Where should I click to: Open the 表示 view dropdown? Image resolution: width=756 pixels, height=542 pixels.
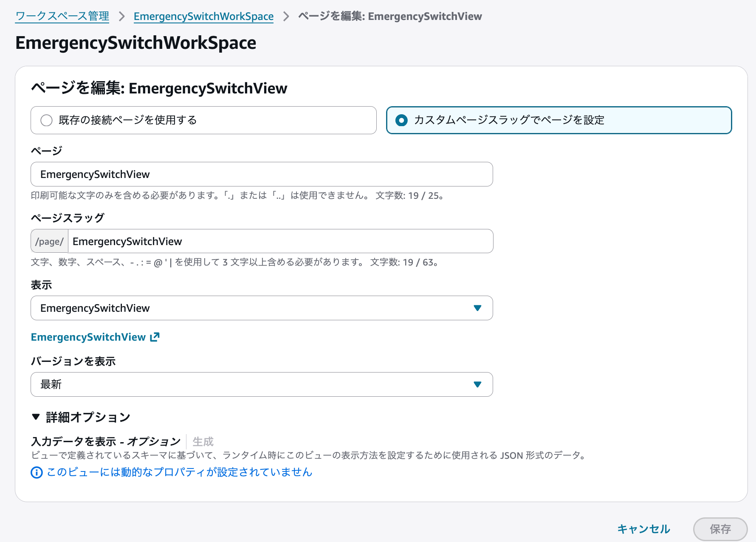pyautogui.click(x=261, y=308)
